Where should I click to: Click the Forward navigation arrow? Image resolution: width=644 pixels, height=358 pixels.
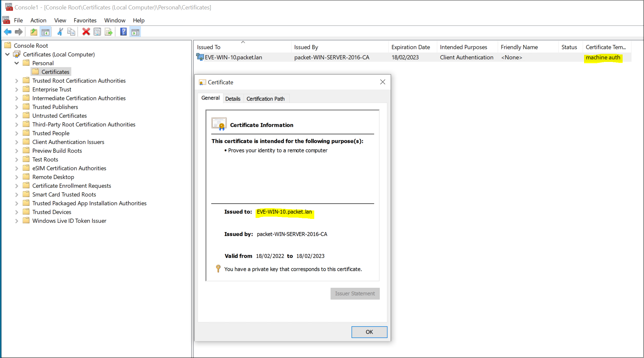19,31
